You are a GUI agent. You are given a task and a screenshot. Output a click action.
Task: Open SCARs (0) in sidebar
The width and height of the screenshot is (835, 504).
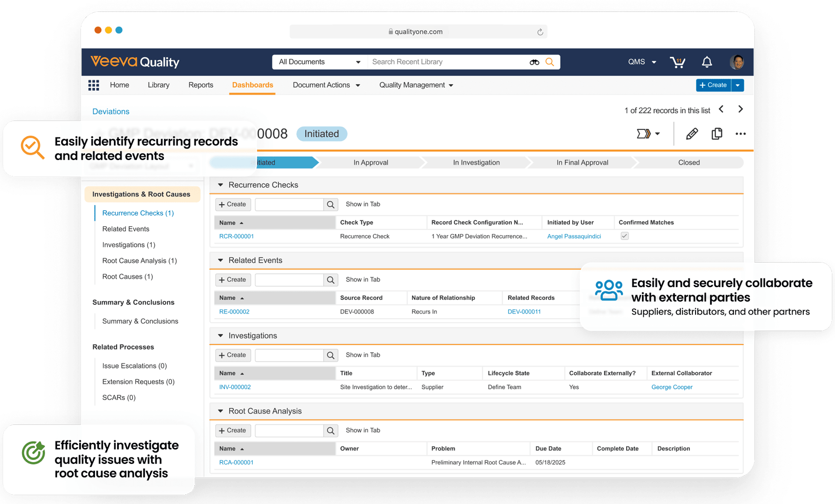119,398
